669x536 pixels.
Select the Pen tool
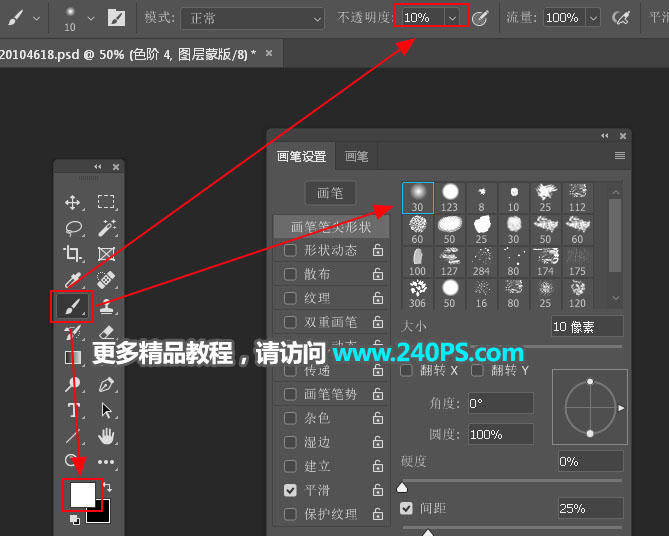pyautogui.click(x=106, y=385)
